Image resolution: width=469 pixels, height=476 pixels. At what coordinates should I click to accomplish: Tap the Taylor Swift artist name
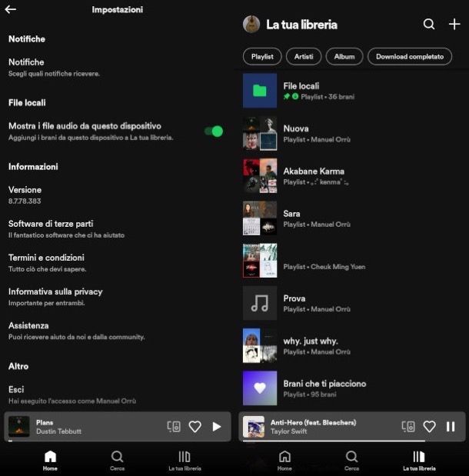point(288,431)
